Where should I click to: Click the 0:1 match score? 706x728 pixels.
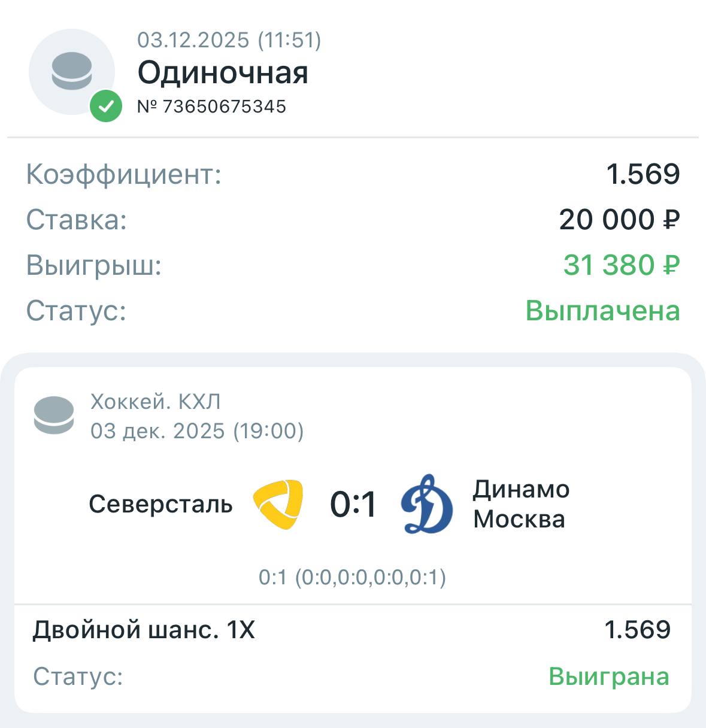[x=353, y=504]
